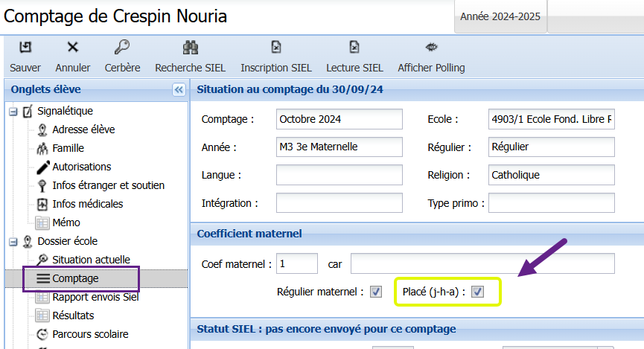
Task: Uncheck the Placé (j-h-a) checkbox
Action: (x=477, y=292)
